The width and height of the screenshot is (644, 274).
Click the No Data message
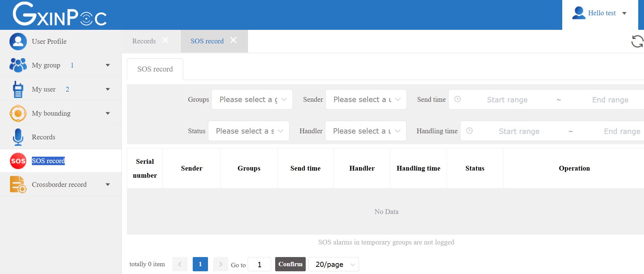(x=386, y=212)
